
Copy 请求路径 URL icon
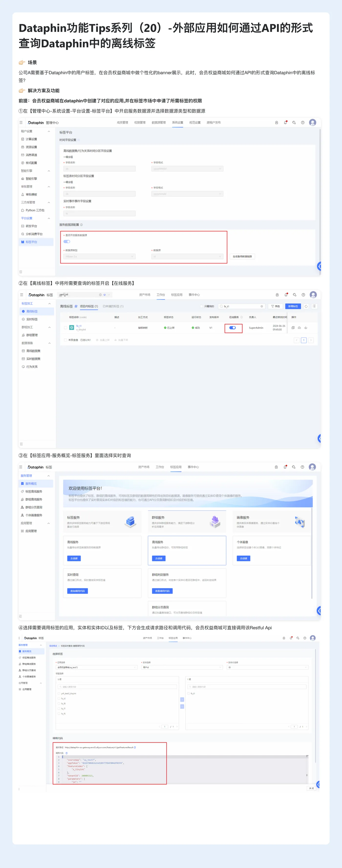[135, 747]
